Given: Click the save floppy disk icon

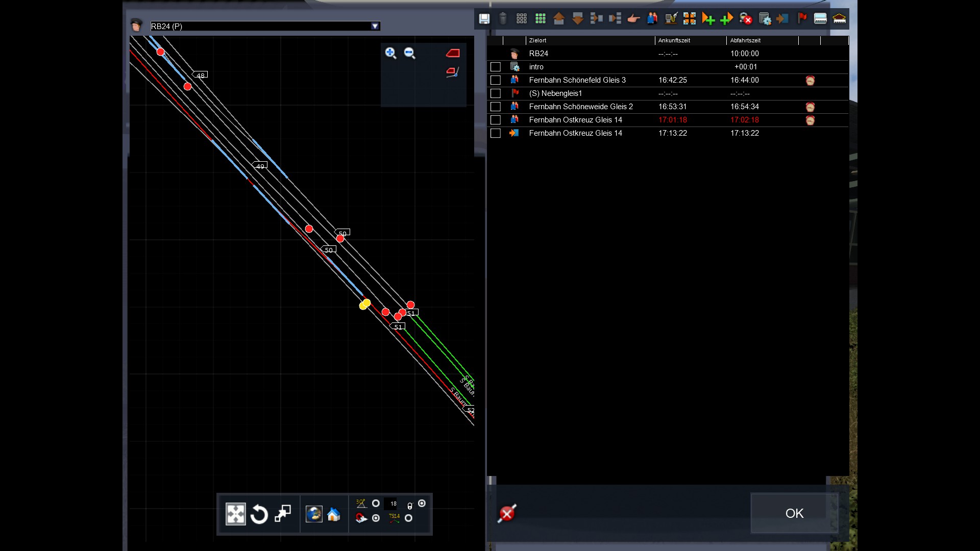Looking at the screenshot, I should pos(484,19).
